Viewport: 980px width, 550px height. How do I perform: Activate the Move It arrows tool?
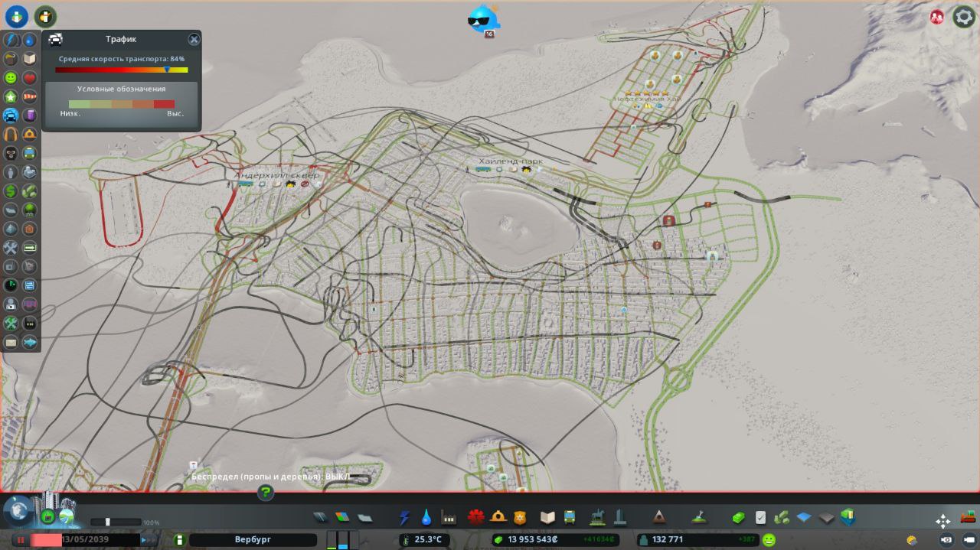click(x=943, y=521)
